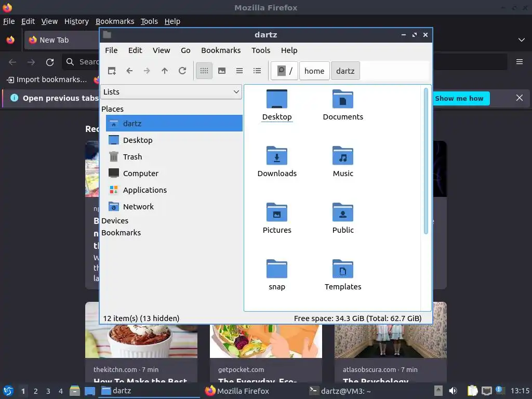Select Desktop in Places sidebar
532x399 pixels.
[x=174, y=140]
